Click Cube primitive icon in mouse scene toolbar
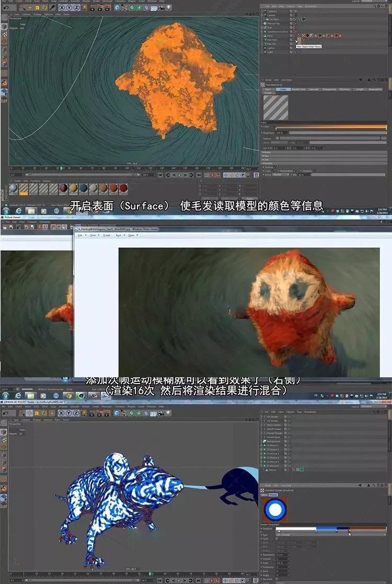 pos(117,413)
